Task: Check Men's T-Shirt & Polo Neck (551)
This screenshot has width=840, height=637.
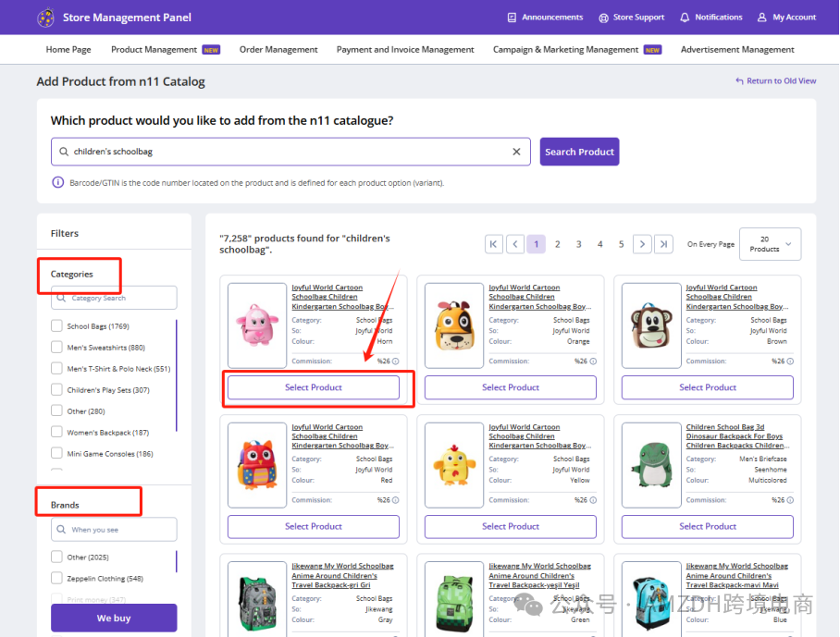Action: tap(56, 368)
